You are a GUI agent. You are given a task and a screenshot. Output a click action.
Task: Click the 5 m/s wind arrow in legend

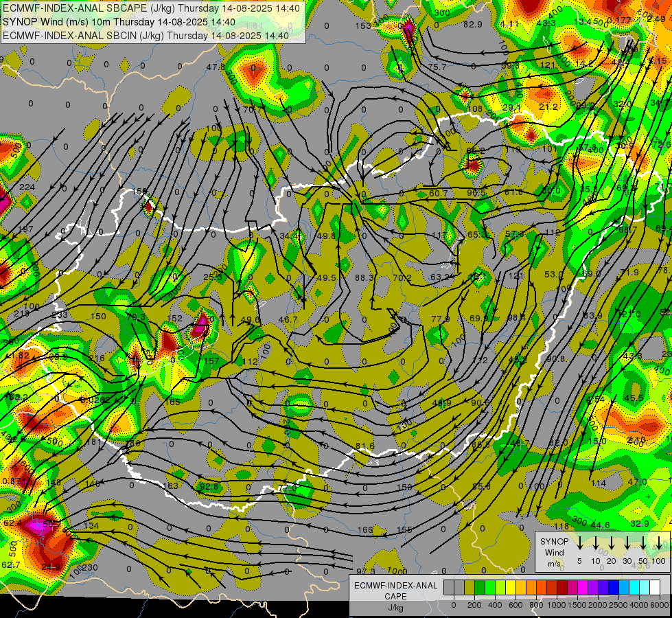579,542
